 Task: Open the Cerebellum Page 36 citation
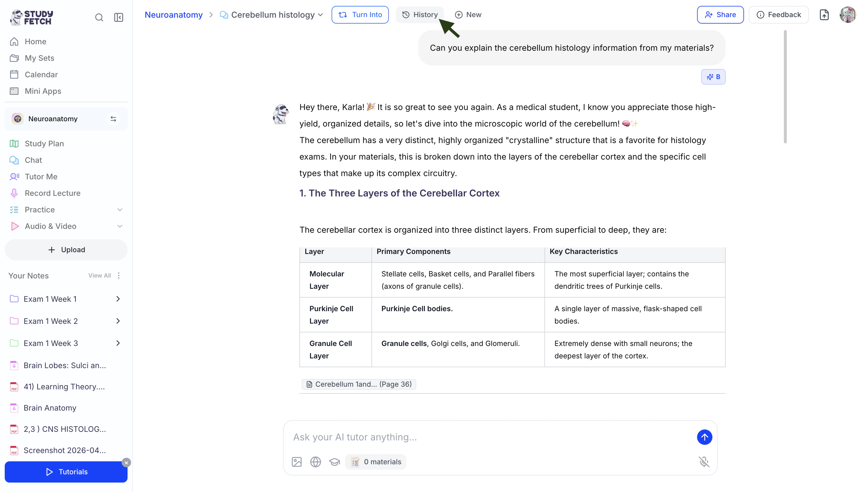(359, 384)
